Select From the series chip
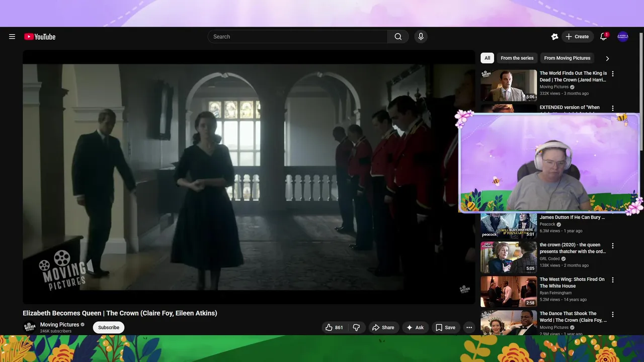Image resolution: width=644 pixels, height=362 pixels. click(517, 58)
